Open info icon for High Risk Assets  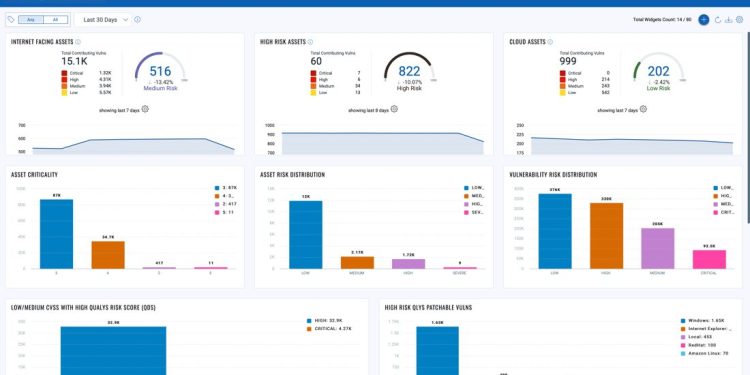click(310, 42)
